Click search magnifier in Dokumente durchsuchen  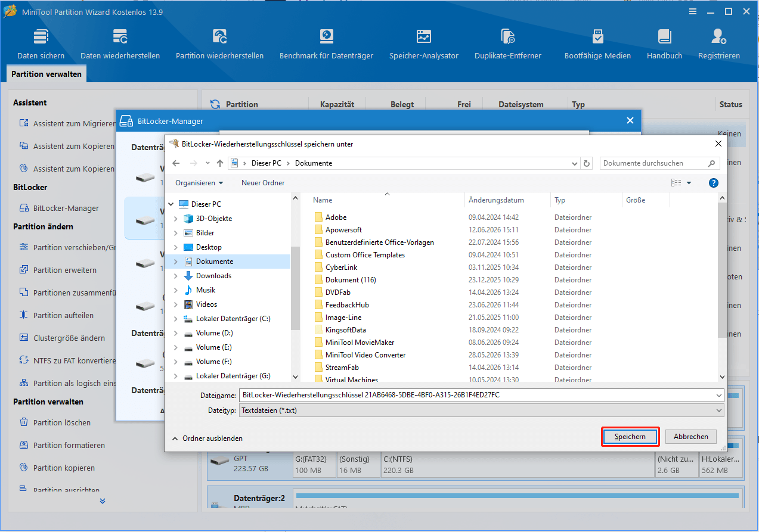(x=711, y=163)
